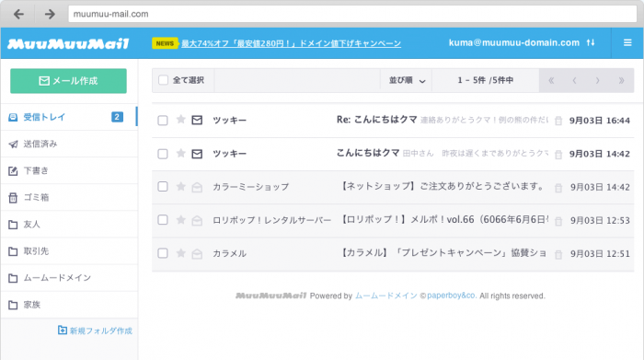Viewport: 644px width, 360px height.
Task: Star the ロリポップ！レンタルサーバー mail
Action: 180,220
